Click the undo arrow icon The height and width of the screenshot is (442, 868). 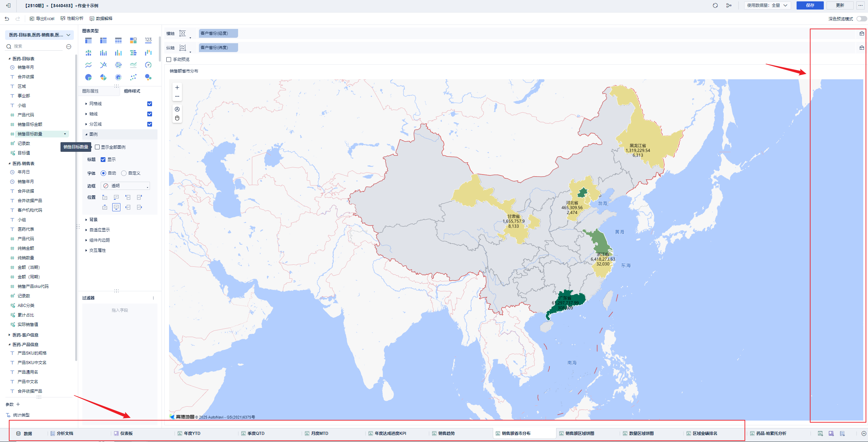point(7,19)
